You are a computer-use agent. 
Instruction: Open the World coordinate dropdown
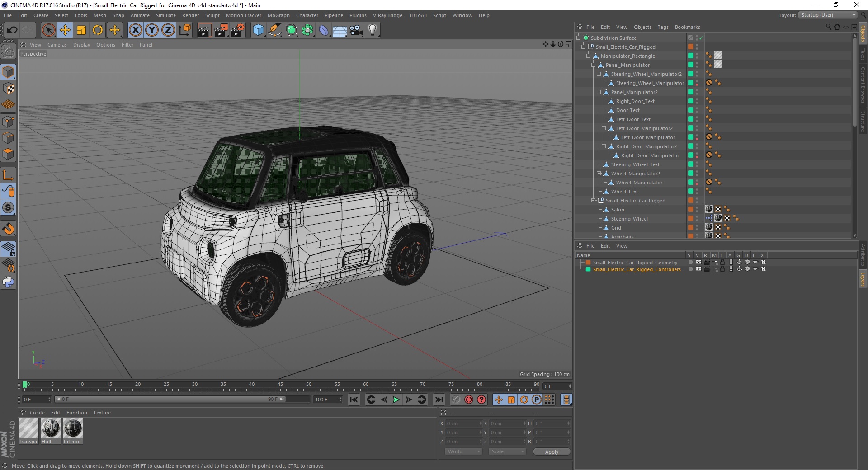[x=463, y=451]
